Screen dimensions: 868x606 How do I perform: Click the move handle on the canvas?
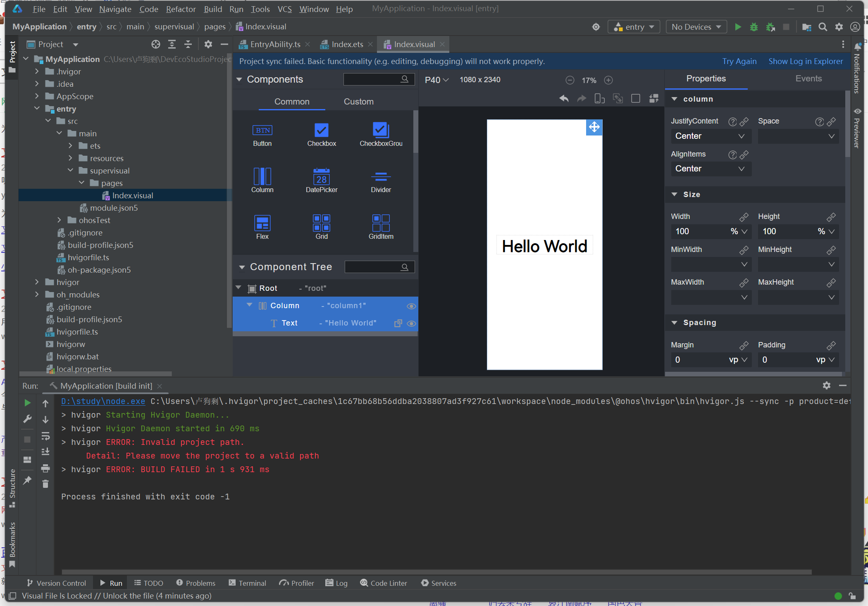click(x=594, y=127)
